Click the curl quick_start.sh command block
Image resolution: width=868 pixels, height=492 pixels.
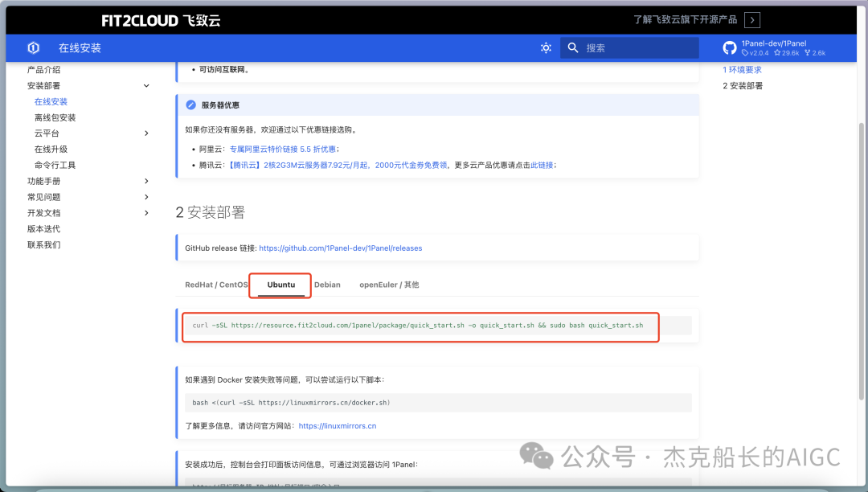pyautogui.click(x=439, y=326)
